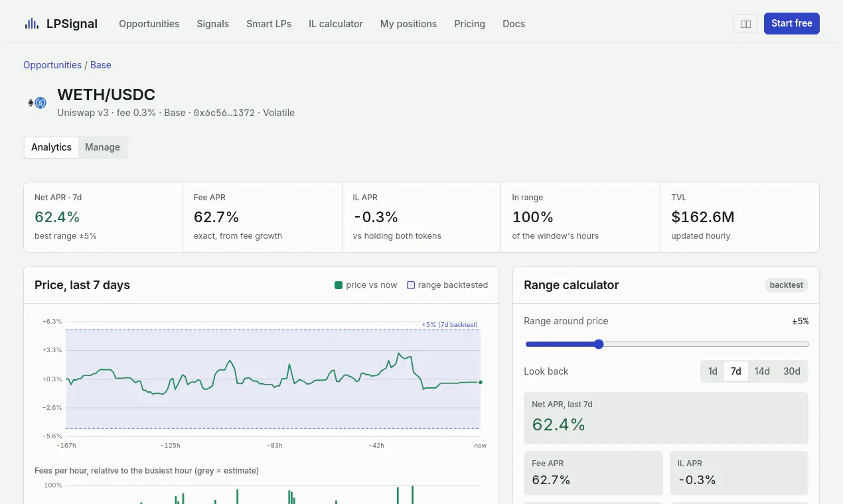Viewport: 843px width, 504px height.
Task: Click the Range around price slider handle
Action: coord(599,344)
